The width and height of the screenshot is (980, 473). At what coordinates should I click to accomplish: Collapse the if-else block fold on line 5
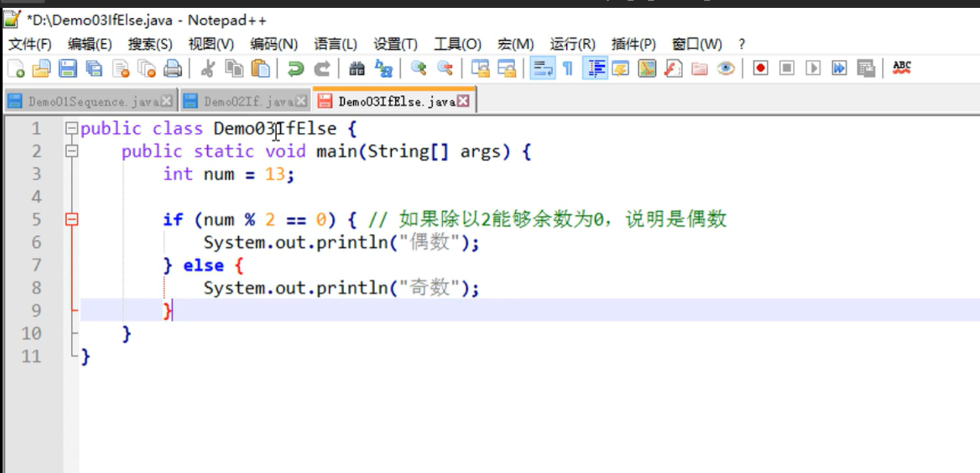pos(71,219)
